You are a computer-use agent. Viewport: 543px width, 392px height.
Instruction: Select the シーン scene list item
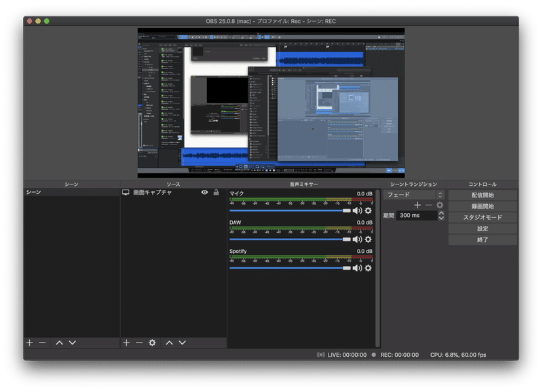click(x=72, y=192)
